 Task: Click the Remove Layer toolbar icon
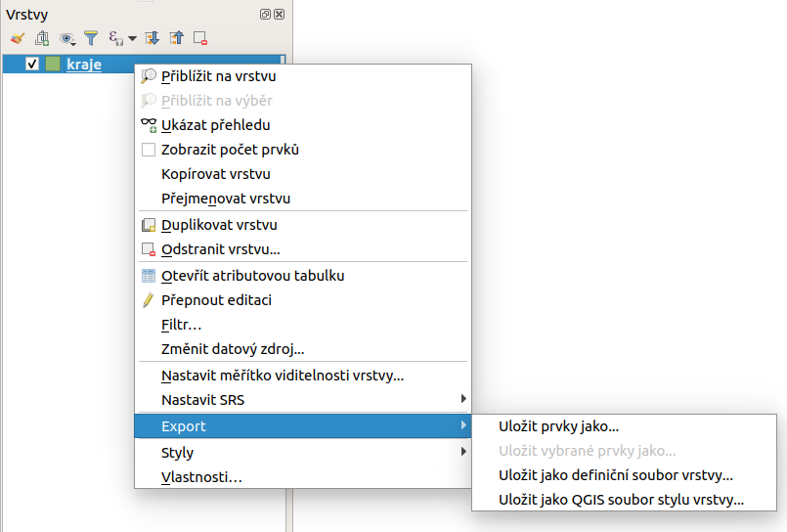(200, 38)
